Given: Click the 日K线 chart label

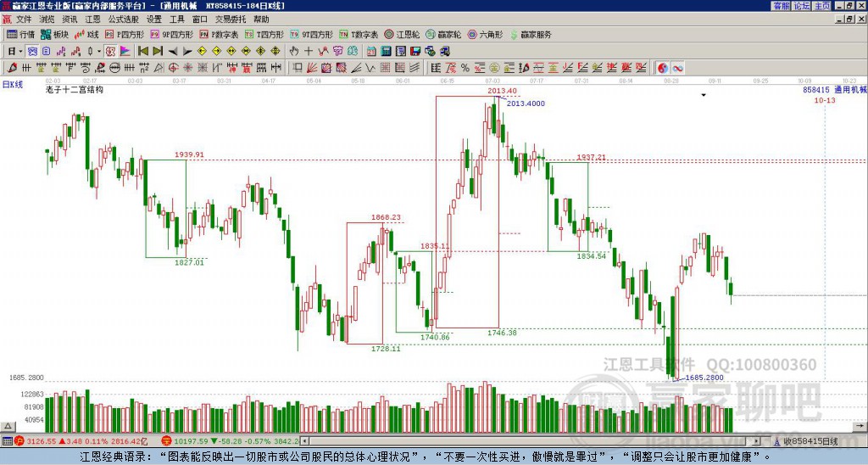Looking at the screenshot, I should click(x=13, y=85).
